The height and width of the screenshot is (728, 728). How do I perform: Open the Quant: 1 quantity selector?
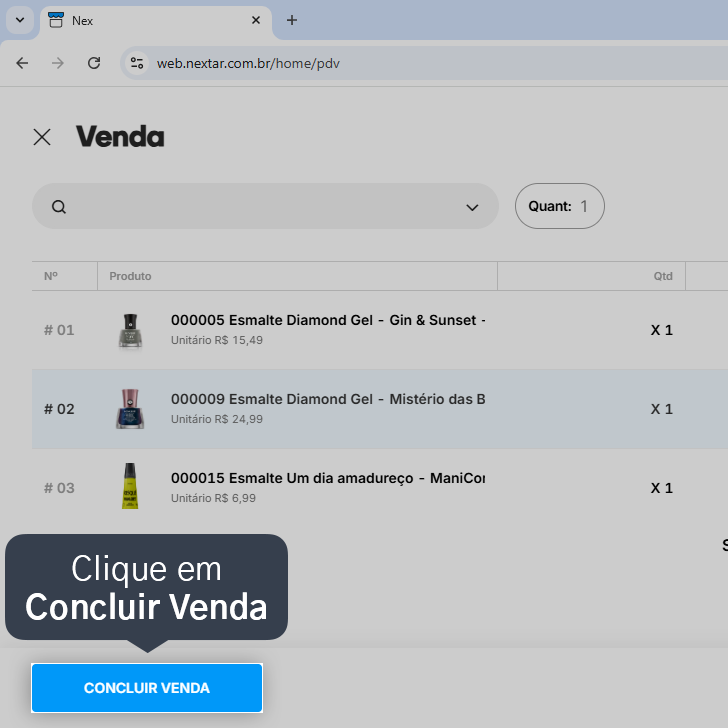tap(559, 206)
